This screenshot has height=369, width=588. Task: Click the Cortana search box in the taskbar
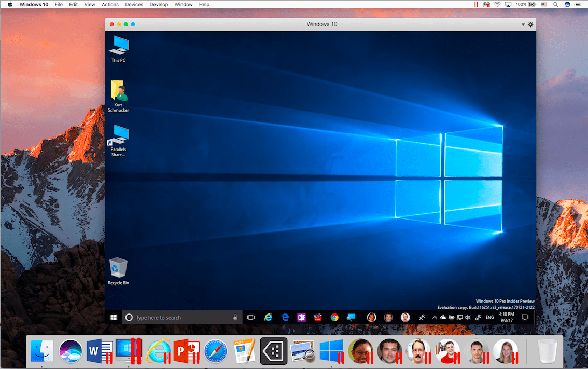tap(182, 318)
